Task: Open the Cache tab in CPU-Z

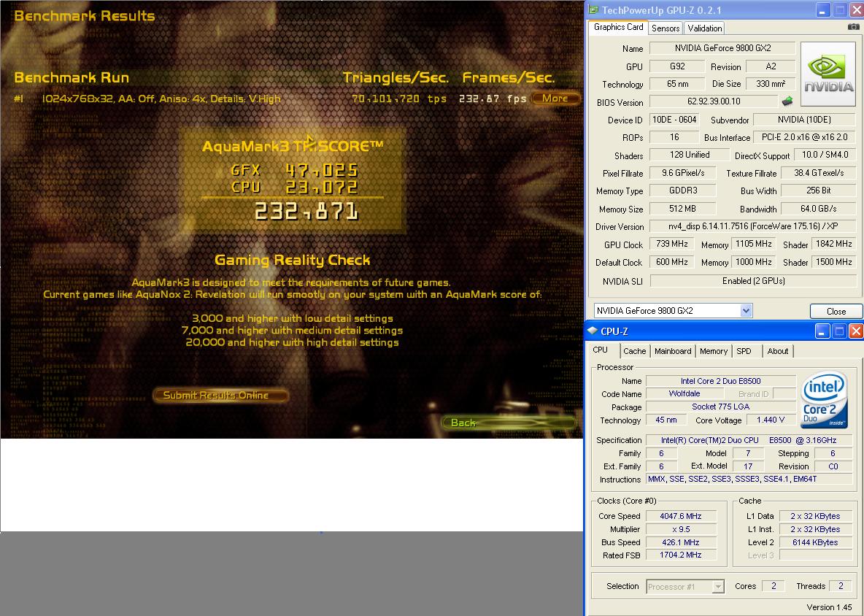Action: coord(634,351)
